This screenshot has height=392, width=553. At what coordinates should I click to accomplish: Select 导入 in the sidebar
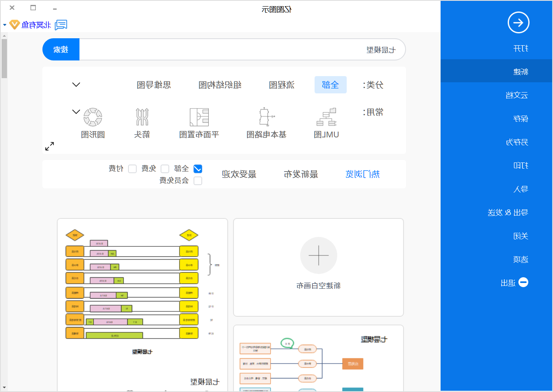497,189
